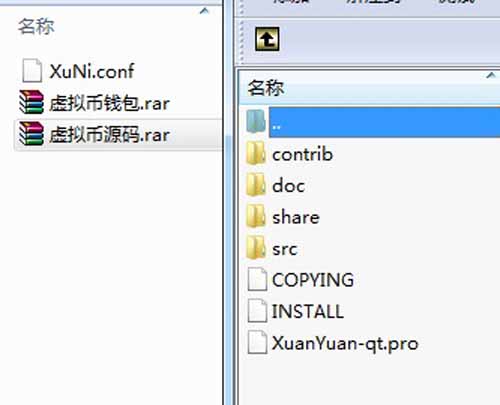Select the XuanYuan-qt.pro file
The image size is (500, 405).
(333, 343)
